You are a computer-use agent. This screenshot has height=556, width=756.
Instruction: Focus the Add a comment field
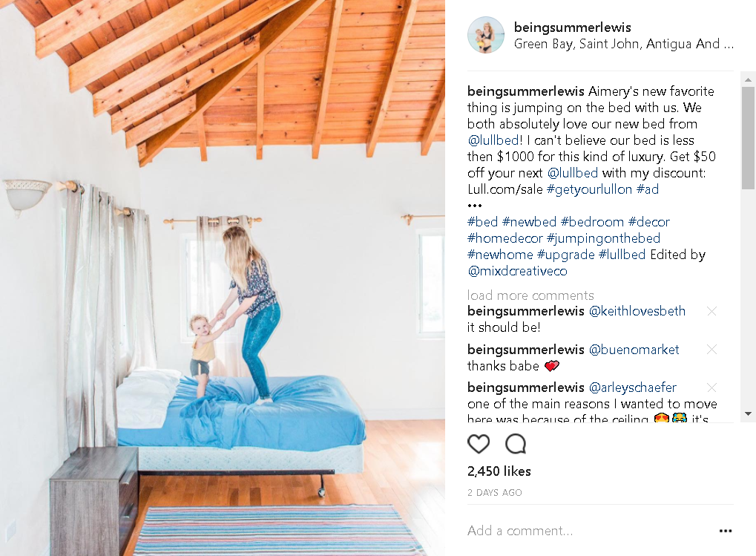click(591, 531)
